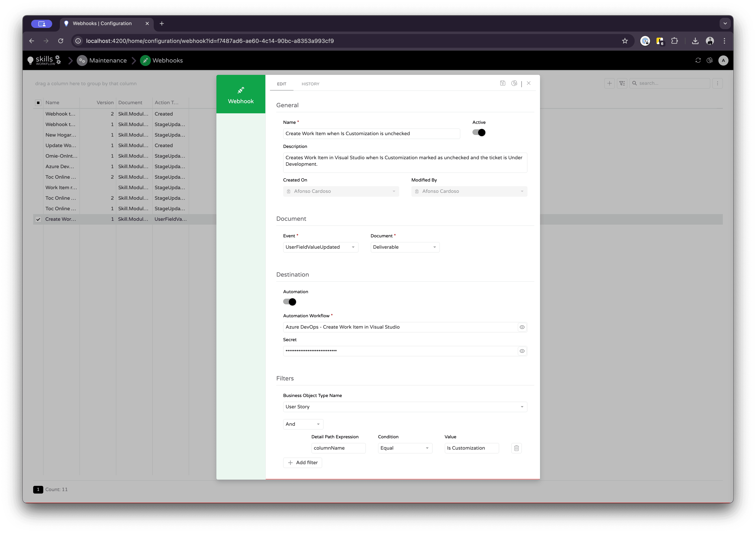Click the Add filter button

coord(303,463)
